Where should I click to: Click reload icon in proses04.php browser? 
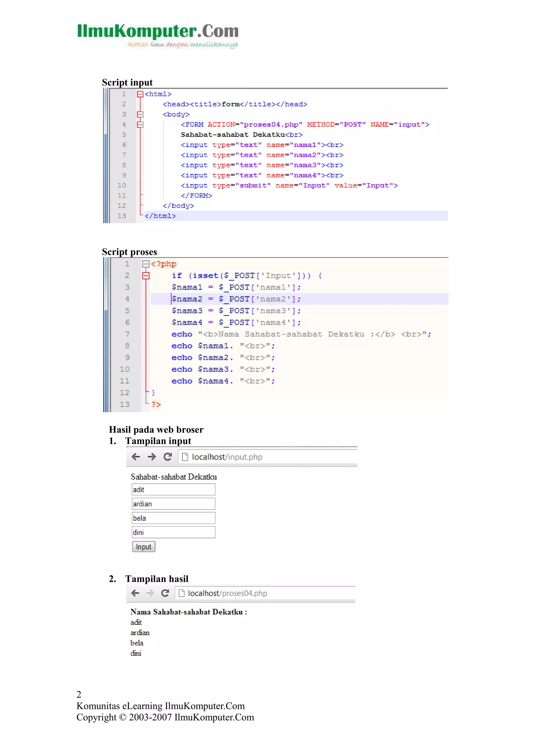click(165, 593)
